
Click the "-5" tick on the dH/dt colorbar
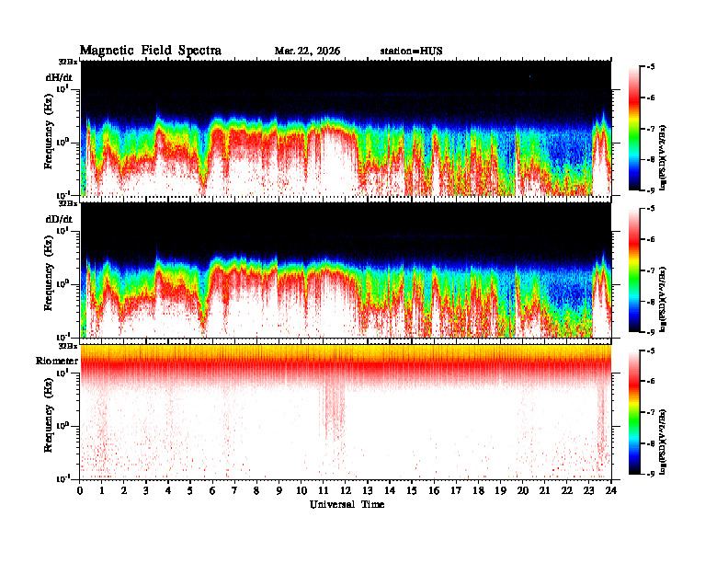651,67
